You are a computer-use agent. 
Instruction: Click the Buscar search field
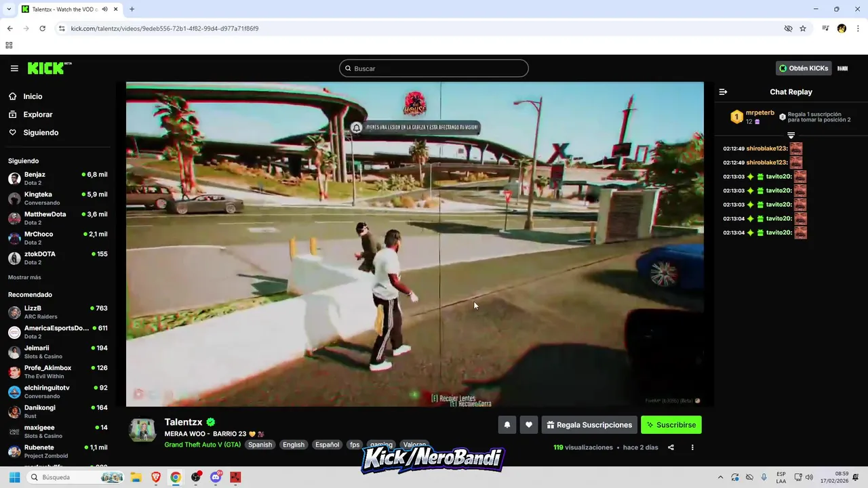pos(434,68)
